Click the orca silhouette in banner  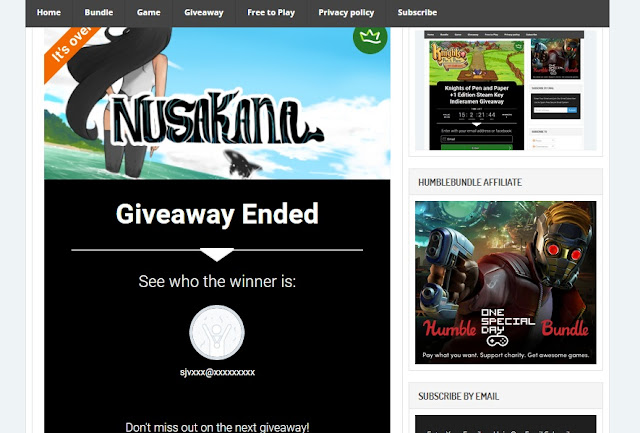pos(242,164)
